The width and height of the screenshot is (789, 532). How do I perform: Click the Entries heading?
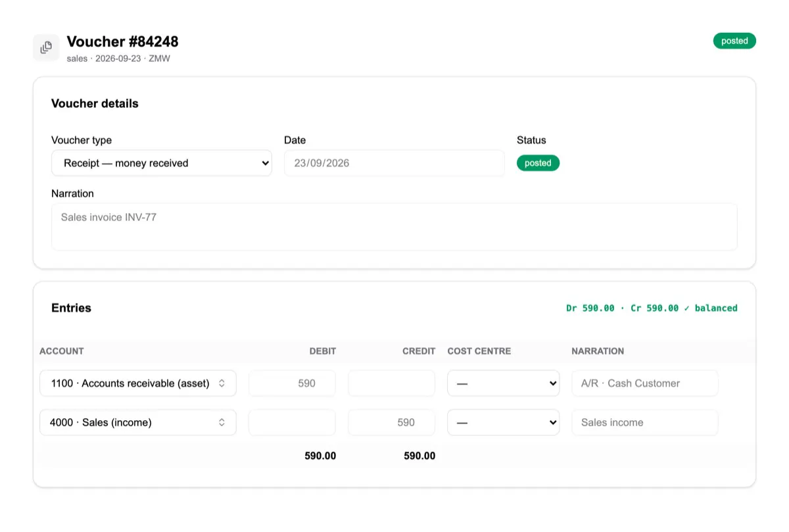tap(71, 308)
